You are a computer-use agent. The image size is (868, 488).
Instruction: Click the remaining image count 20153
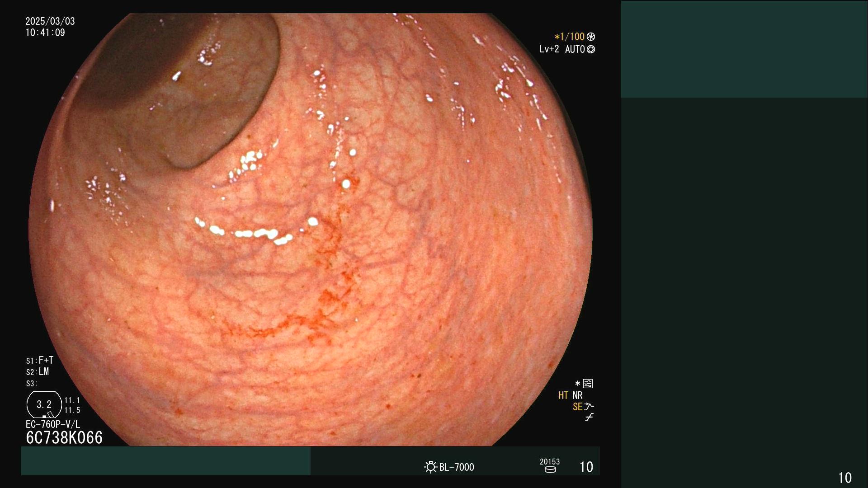[x=550, y=461]
